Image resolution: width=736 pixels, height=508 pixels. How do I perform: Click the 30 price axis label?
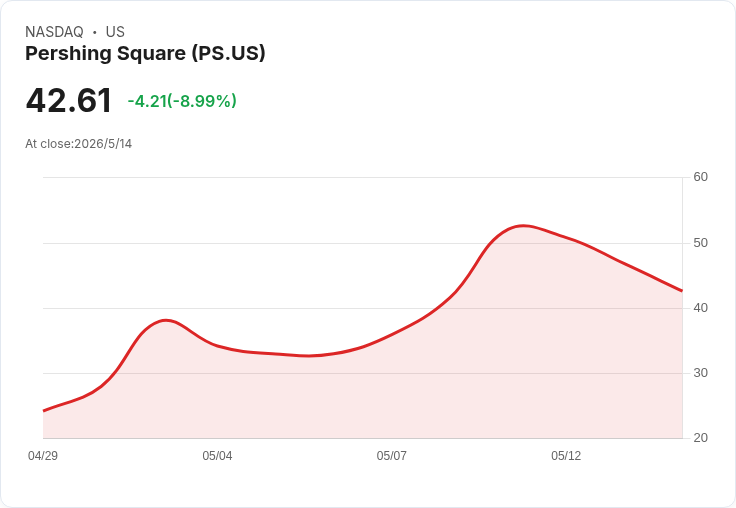[x=700, y=373]
